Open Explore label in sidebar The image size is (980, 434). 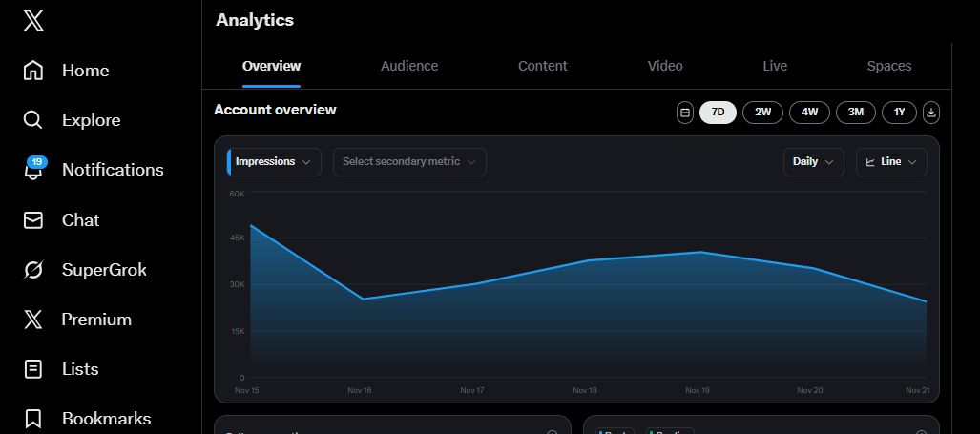pyautogui.click(x=92, y=120)
